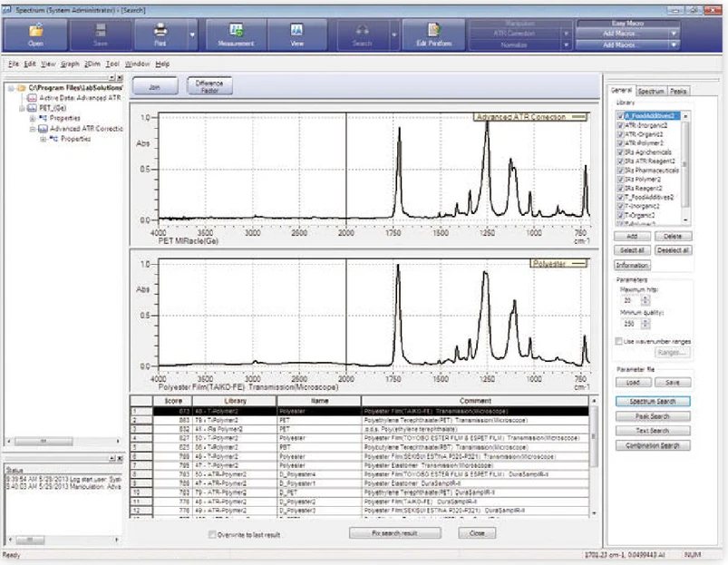Viewport: 728px width, 565px height.
Task: Enable 'Use wavenumber ranges' checkbox
Action: click(618, 341)
